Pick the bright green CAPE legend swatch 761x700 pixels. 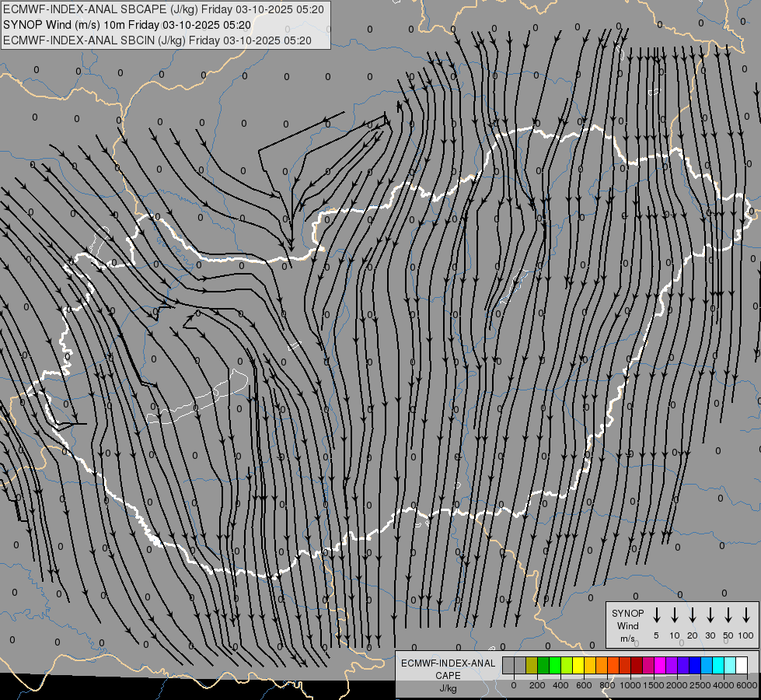coord(555,665)
